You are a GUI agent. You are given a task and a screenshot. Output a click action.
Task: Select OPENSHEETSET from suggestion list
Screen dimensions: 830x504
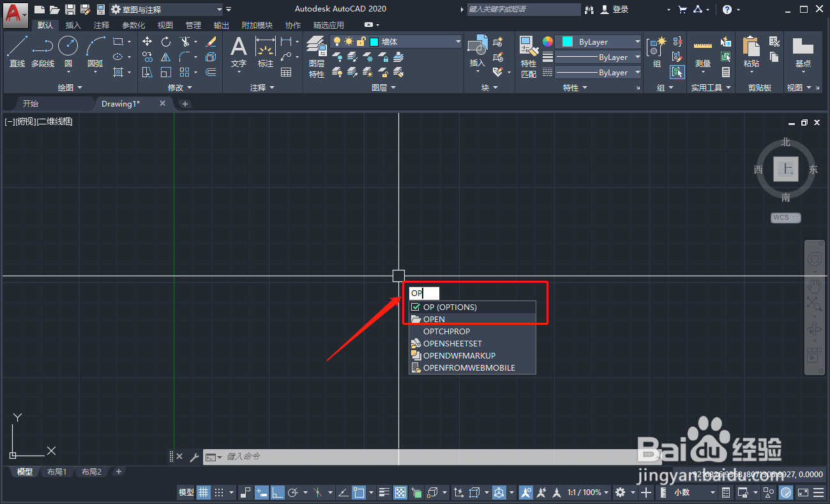pos(472,343)
